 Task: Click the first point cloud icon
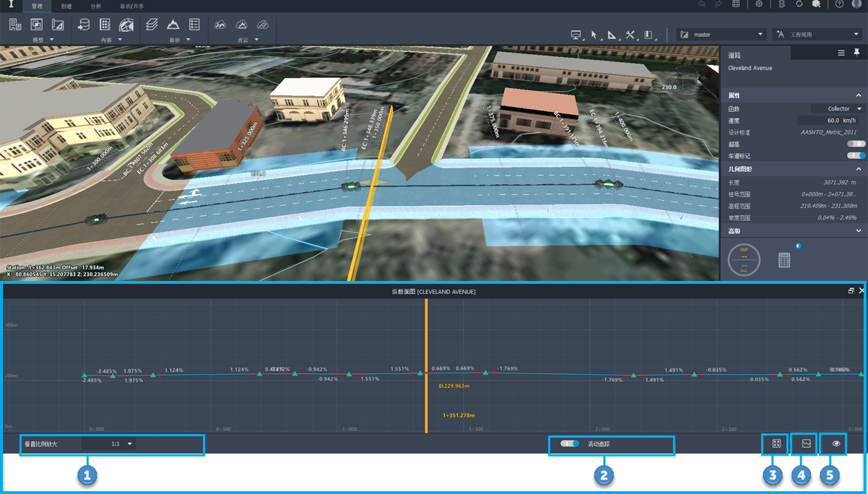pyautogui.click(x=221, y=25)
